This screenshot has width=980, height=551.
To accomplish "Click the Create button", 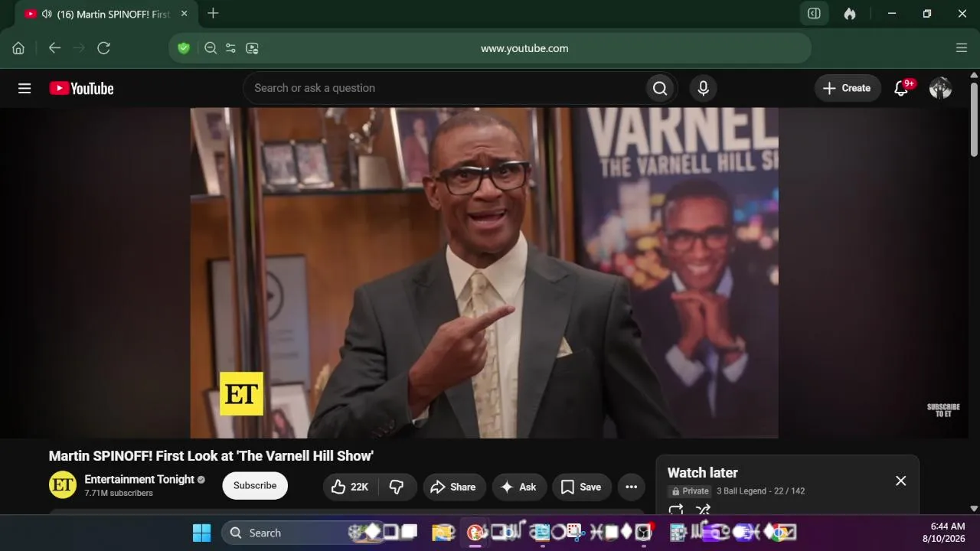I will [x=848, y=88].
